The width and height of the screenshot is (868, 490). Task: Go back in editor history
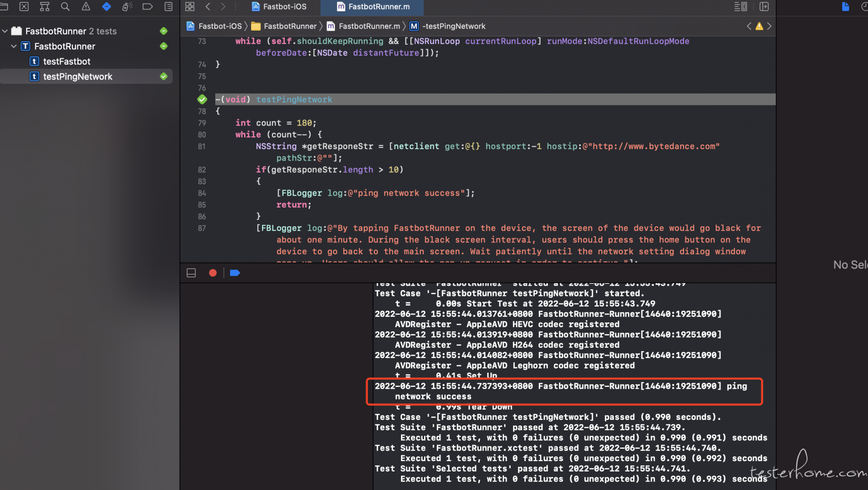pos(208,6)
